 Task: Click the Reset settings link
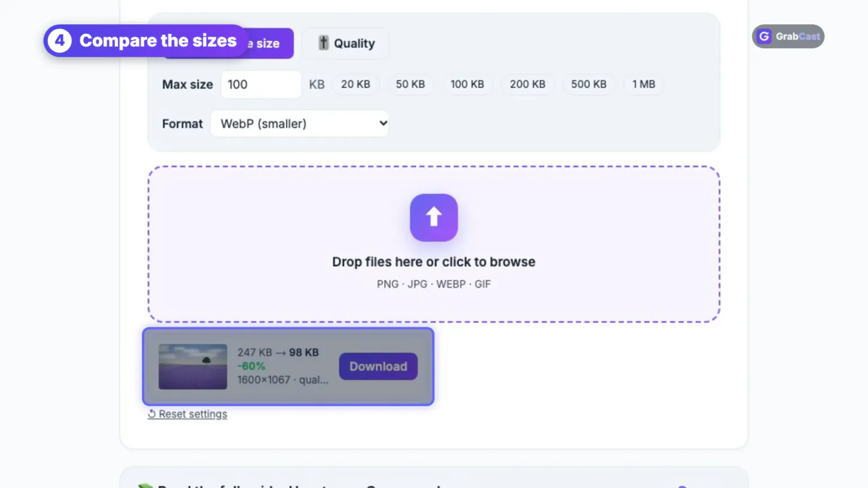[188, 414]
